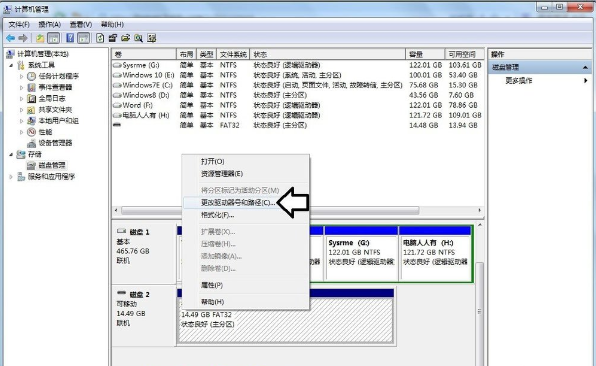Click the 设备管理器 icon in tree

(x=32, y=143)
